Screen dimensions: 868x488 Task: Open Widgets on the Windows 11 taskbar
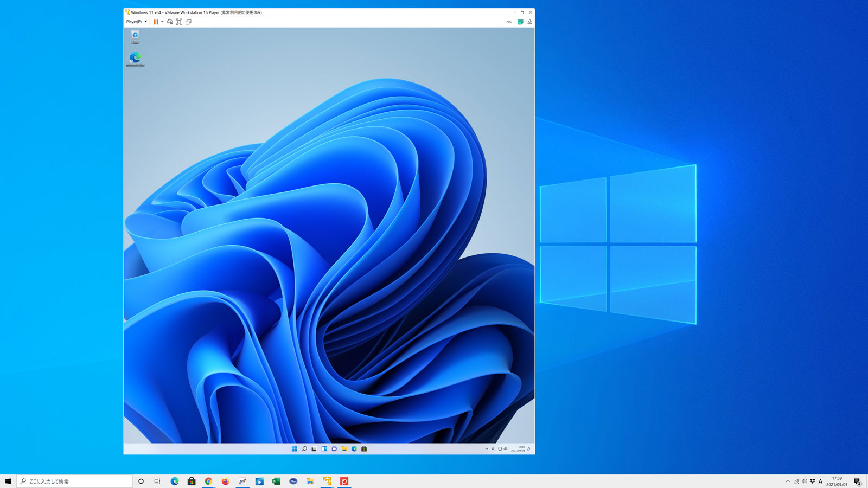(324, 449)
